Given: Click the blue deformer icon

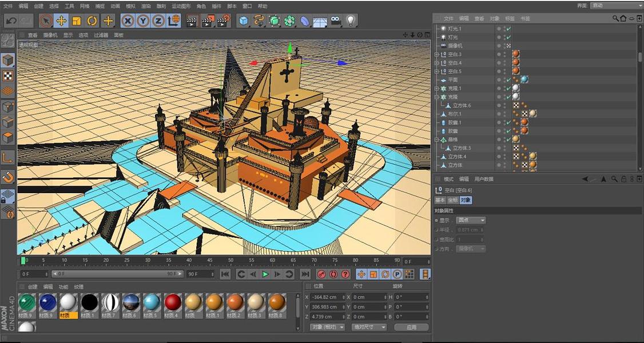Looking at the screenshot, I should 305,21.
